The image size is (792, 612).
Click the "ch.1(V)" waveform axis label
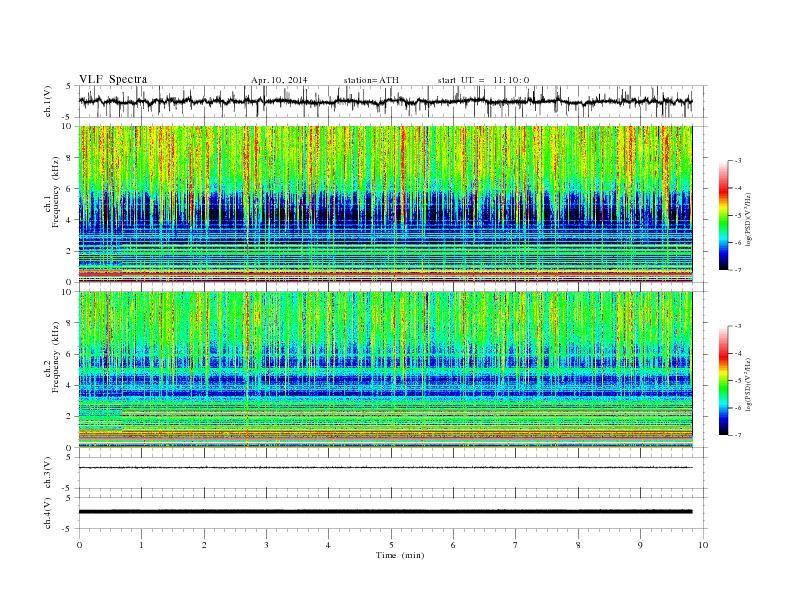click(48, 101)
